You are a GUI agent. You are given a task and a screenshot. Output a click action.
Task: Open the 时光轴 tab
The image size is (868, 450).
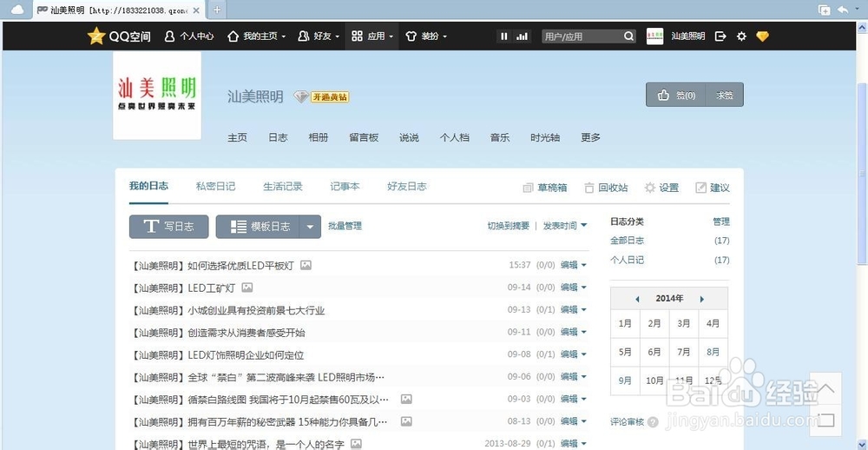click(545, 137)
